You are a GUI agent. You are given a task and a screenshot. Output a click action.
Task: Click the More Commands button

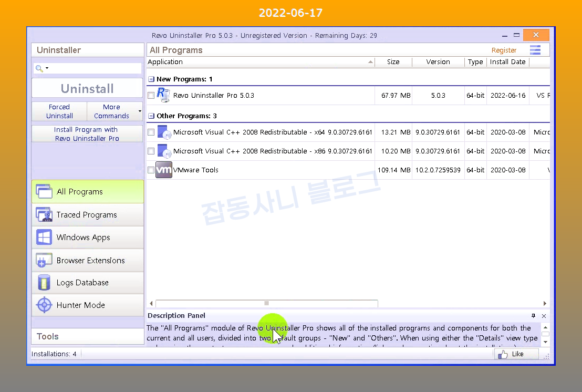click(x=112, y=111)
